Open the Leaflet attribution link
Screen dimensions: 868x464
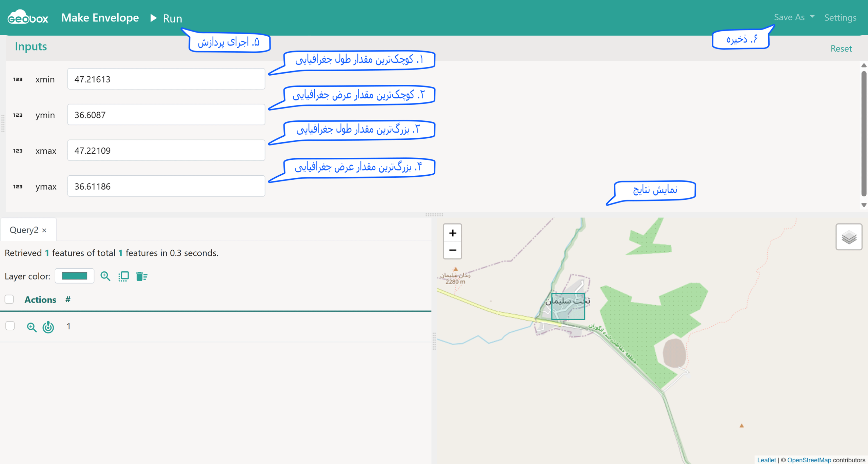click(x=766, y=460)
